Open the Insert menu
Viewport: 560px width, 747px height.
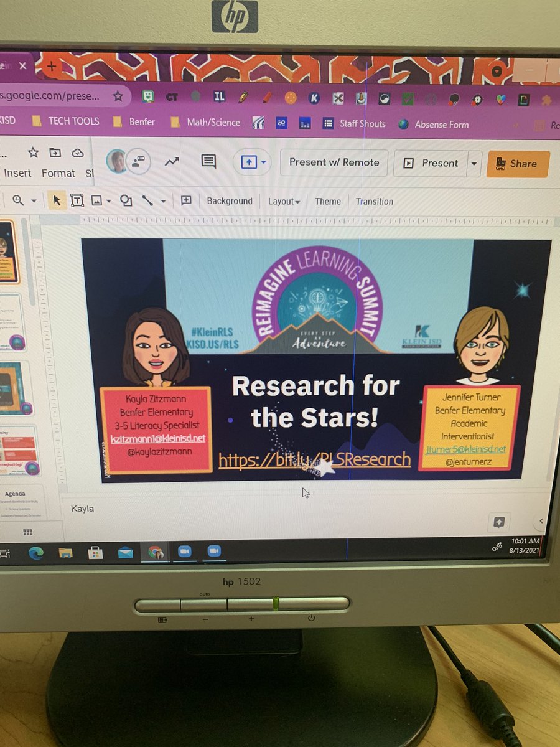coord(17,173)
